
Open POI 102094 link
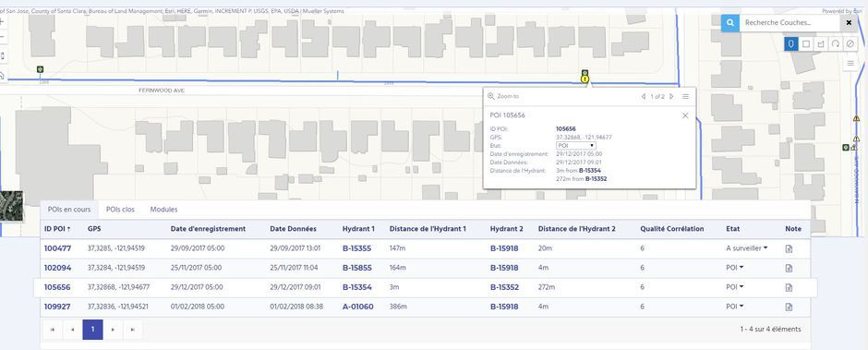tap(57, 268)
